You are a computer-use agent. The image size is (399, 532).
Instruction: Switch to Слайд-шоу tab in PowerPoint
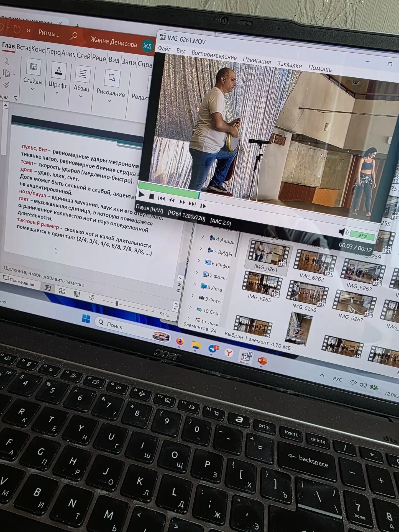click(84, 56)
